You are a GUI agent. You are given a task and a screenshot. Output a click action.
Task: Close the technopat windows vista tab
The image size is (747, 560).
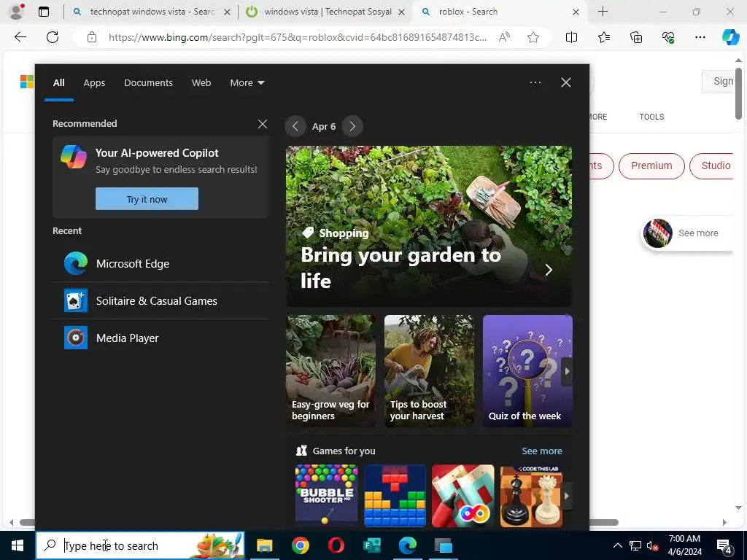[x=228, y=12]
